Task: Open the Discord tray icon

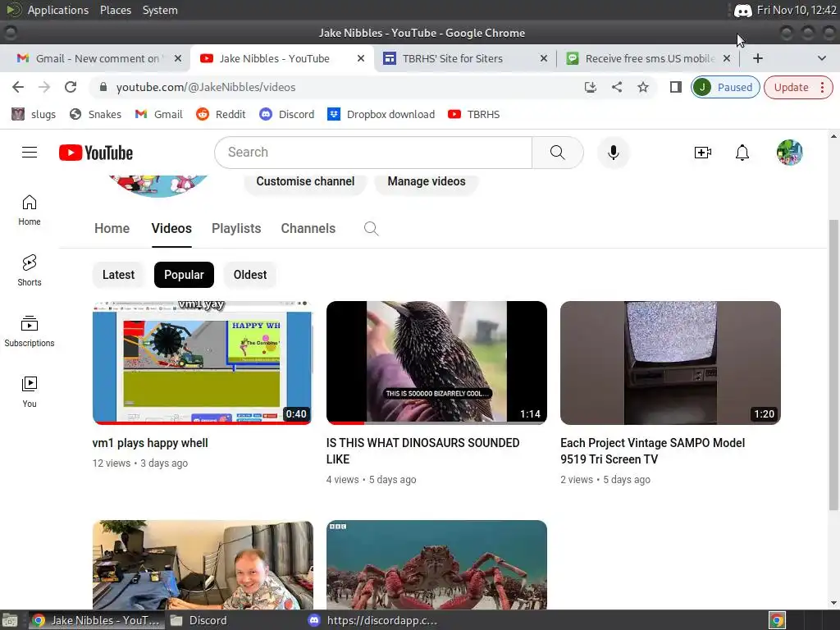Action: [742, 10]
